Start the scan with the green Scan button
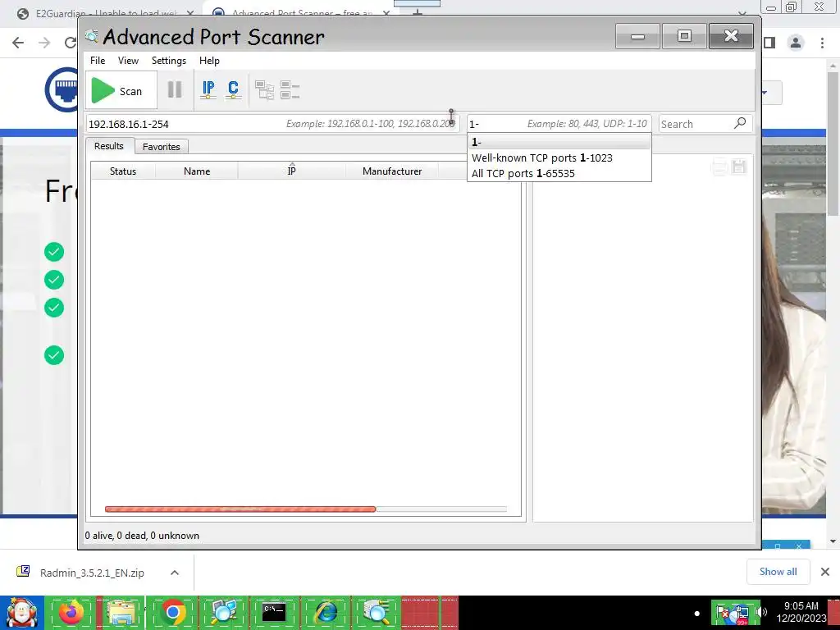This screenshot has height=630, width=840. coord(121,90)
